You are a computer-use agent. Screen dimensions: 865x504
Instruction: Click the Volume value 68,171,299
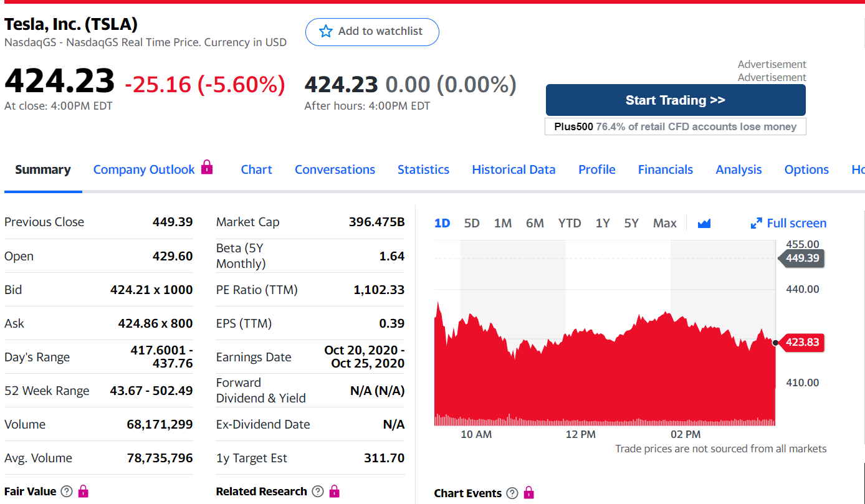tap(160, 424)
